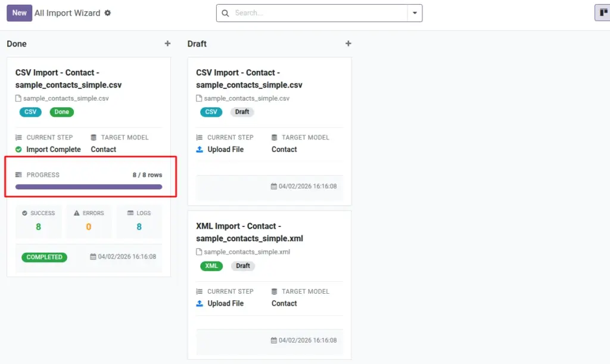Viewport: 610px width, 364px height.
Task: Click the Draft column header
Action: [197, 44]
